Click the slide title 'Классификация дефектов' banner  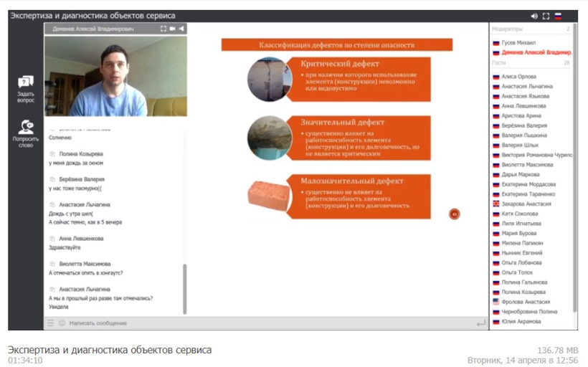337,45
